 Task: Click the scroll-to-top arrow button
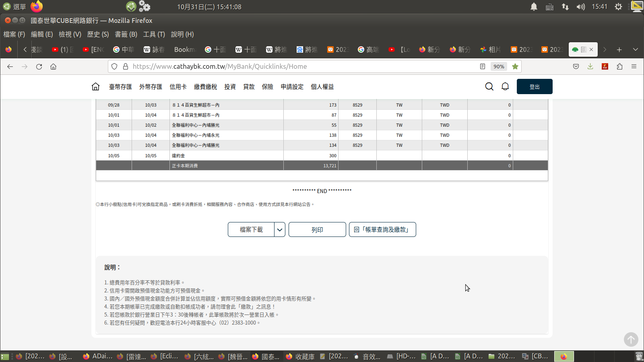coord(631,339)
